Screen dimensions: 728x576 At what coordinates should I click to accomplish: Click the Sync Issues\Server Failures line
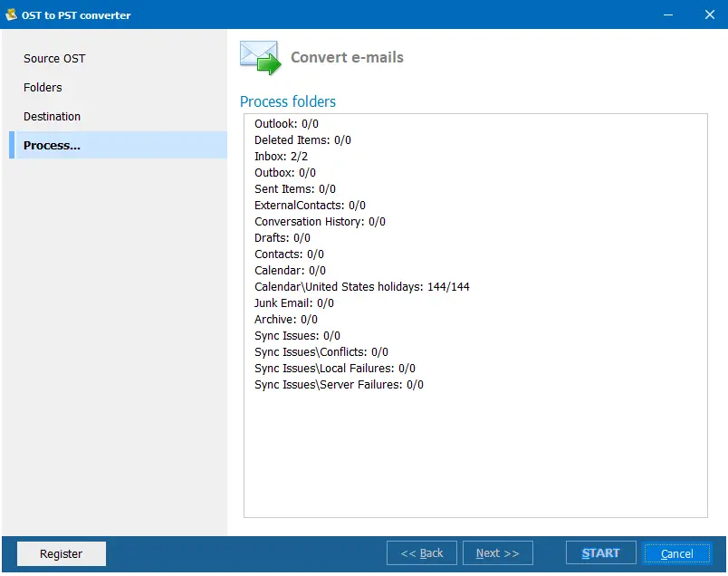coord(339,385)
